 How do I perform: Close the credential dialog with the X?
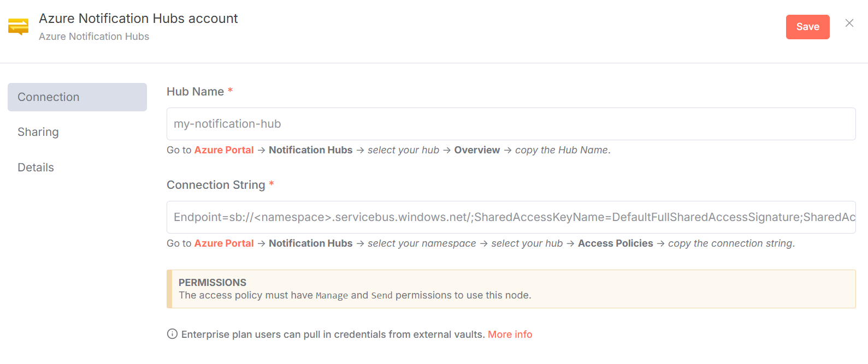pyautogui.click(x=849, y=23)
